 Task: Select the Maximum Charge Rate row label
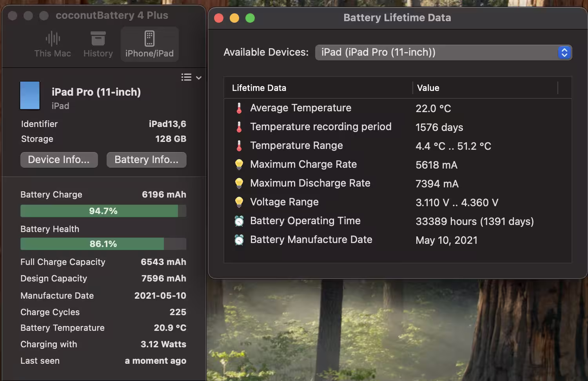coord(303,164)
